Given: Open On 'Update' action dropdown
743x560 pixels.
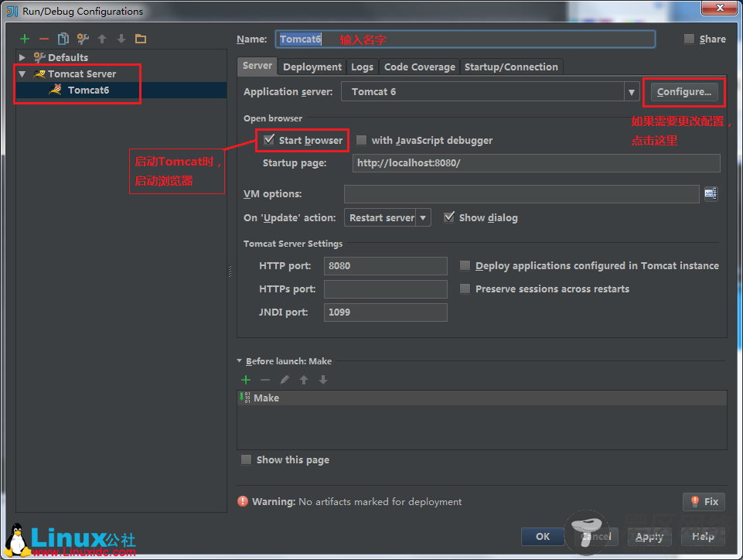Looking at the screenshot, I should click(423, 217).
